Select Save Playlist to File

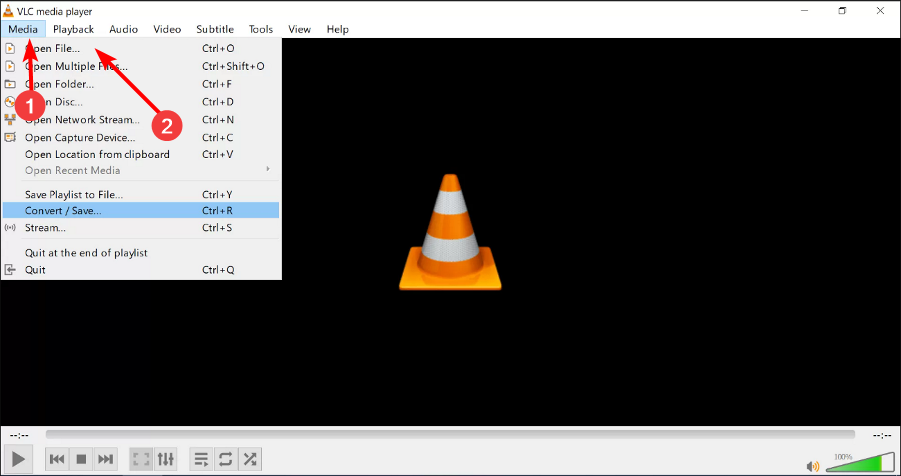click(141, 195)
